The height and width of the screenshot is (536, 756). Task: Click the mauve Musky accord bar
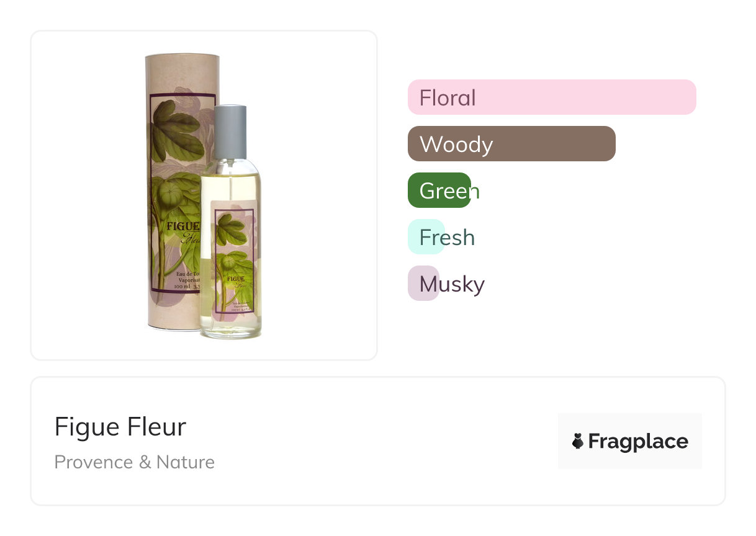coord(423,284)
